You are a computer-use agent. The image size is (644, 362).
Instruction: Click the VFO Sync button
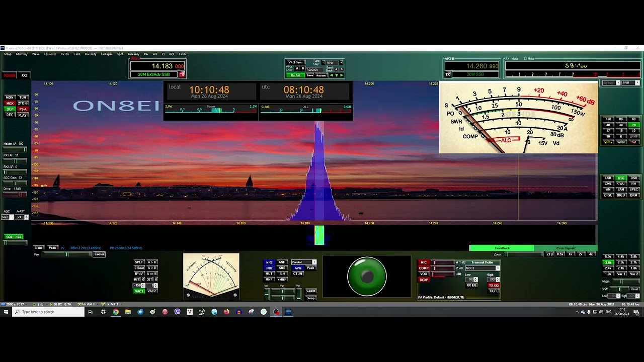click(x=295, y=62)
